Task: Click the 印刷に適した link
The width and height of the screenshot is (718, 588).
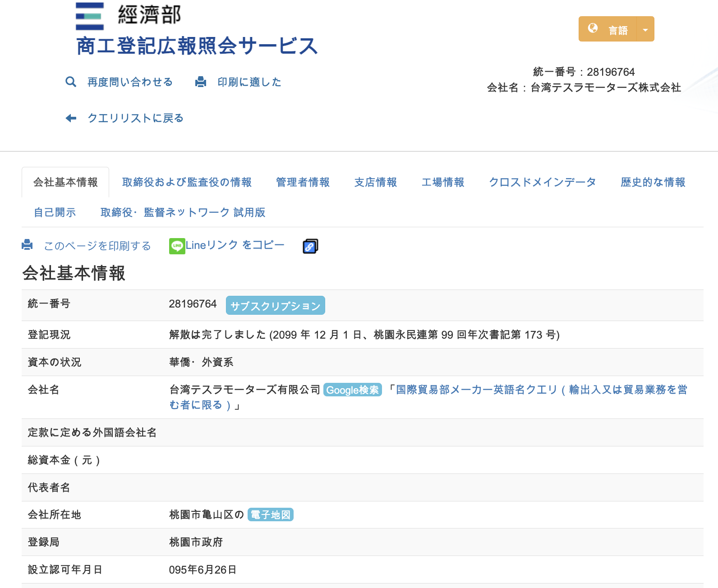Action: pyautogui.click(x=249, y=82)
